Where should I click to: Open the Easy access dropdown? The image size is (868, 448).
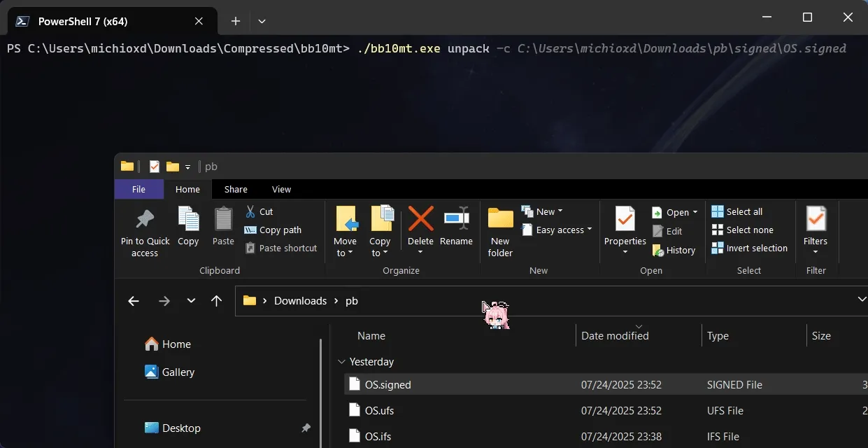pyautogui.click(x=557, y=230)
